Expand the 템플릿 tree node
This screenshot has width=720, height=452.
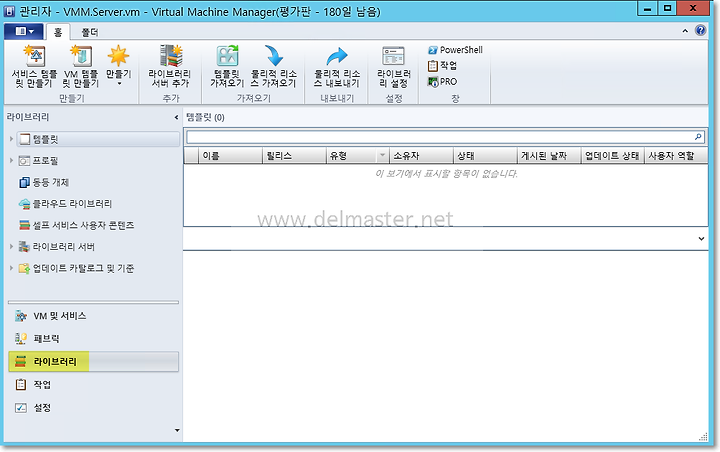point(11,139)
